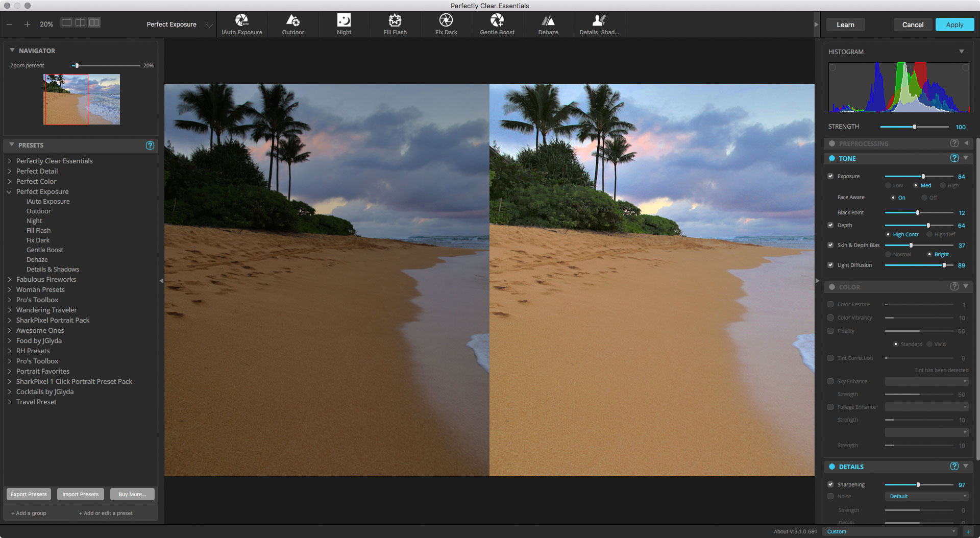Select Details & Shadows preset in list
This screenshot has height=538, width=980.
coord(53,269)
